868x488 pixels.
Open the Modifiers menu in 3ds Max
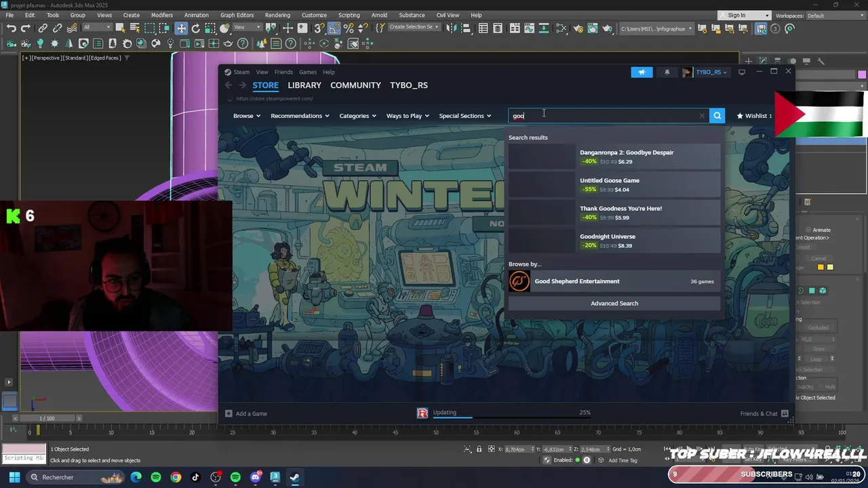click(161, 15)
